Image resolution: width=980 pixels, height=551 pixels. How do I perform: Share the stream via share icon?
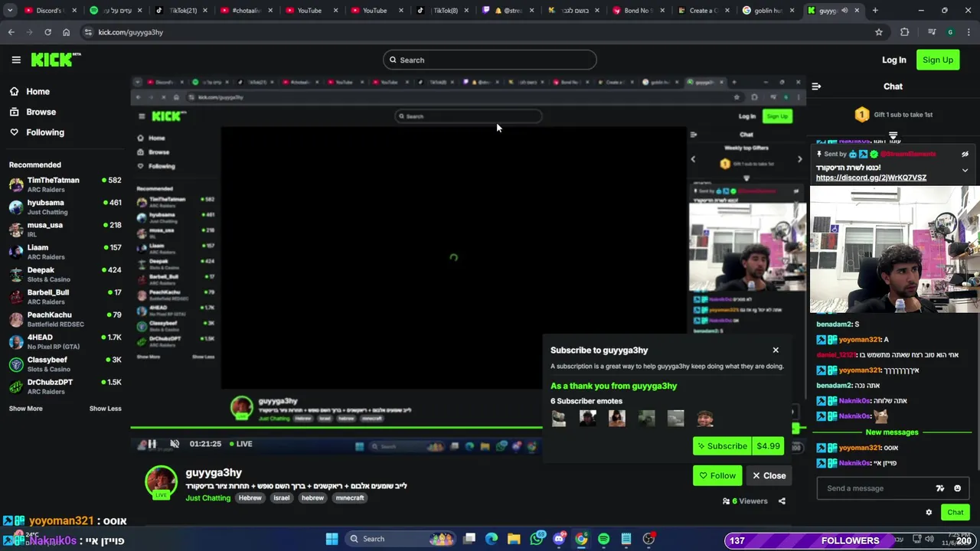tap(782, 501)
